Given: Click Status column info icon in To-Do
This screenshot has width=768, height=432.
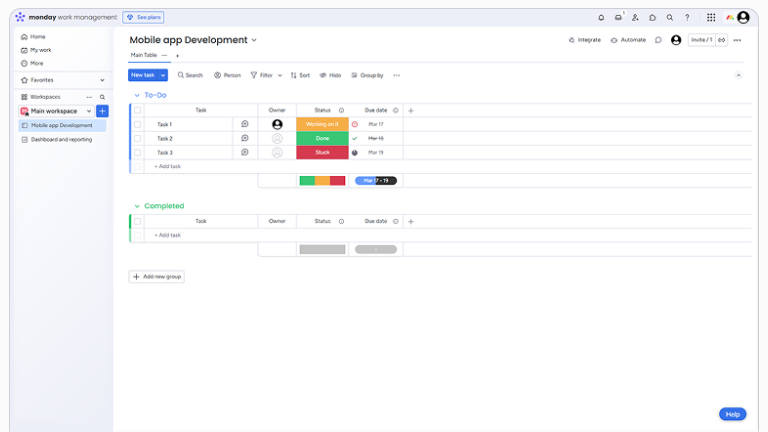Looking at the screenshot, I should click(341, 111).
